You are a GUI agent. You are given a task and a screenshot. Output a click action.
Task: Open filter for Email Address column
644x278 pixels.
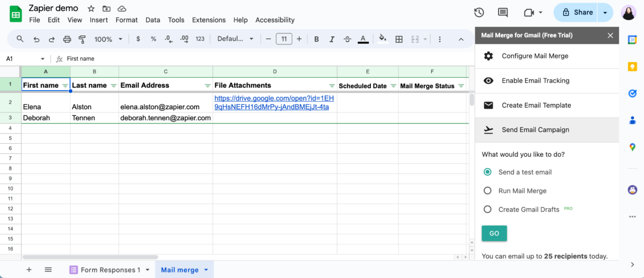[207, 86]
